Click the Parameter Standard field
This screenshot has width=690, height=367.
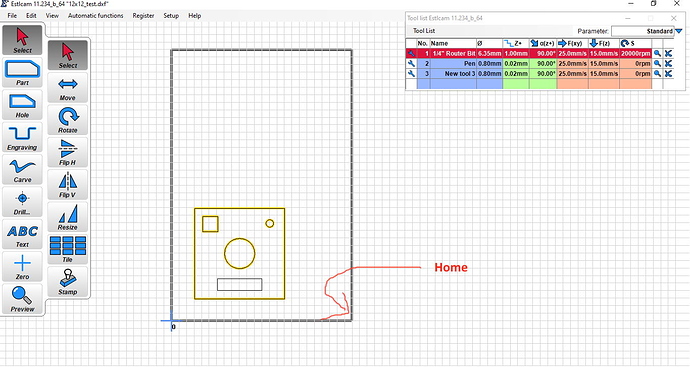pos(642,31)
